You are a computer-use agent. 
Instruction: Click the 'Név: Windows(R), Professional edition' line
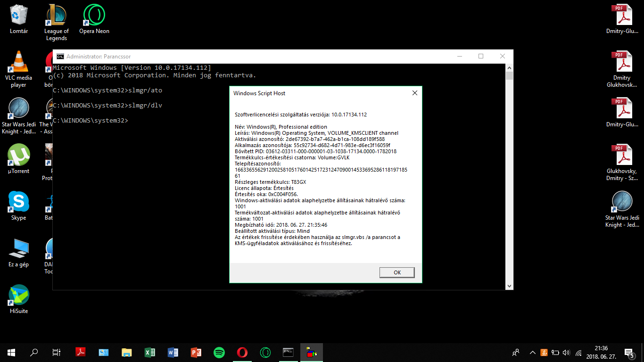point(281,127)
